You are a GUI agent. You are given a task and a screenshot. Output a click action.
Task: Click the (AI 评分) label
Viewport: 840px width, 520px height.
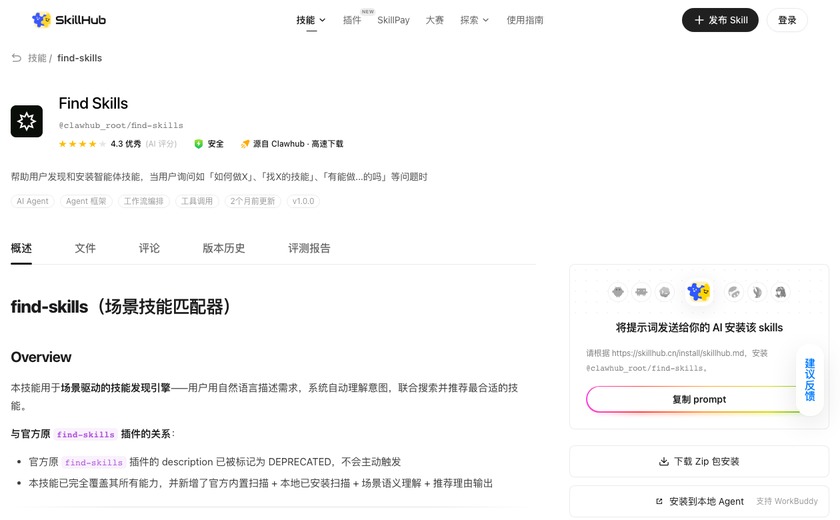point(161,144)
